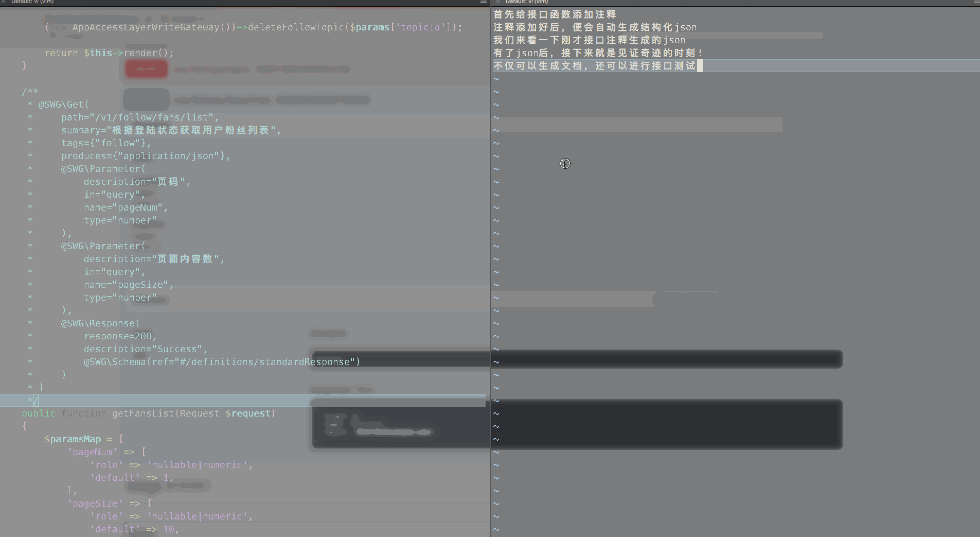
Task: Select the left pane title 'Default: vi (vim)'
Action: pos(32,2)
